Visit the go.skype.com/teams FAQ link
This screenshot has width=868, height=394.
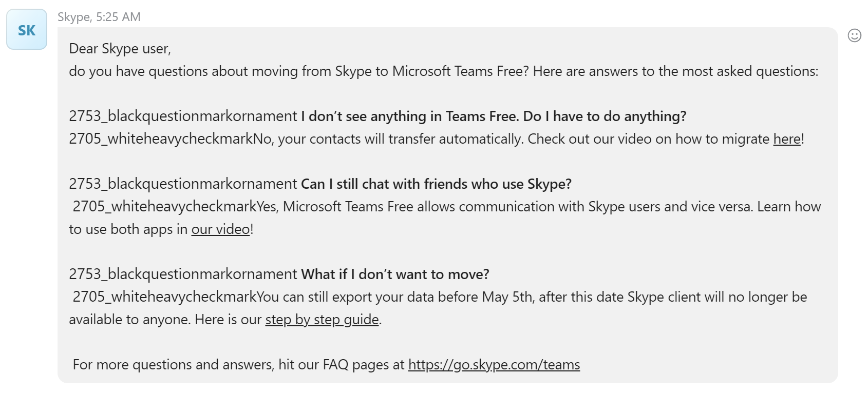494,365
